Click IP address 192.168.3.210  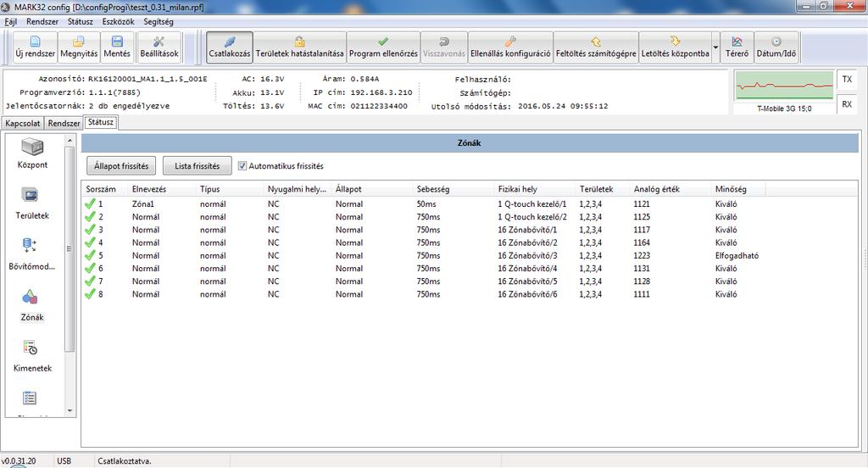381,92
